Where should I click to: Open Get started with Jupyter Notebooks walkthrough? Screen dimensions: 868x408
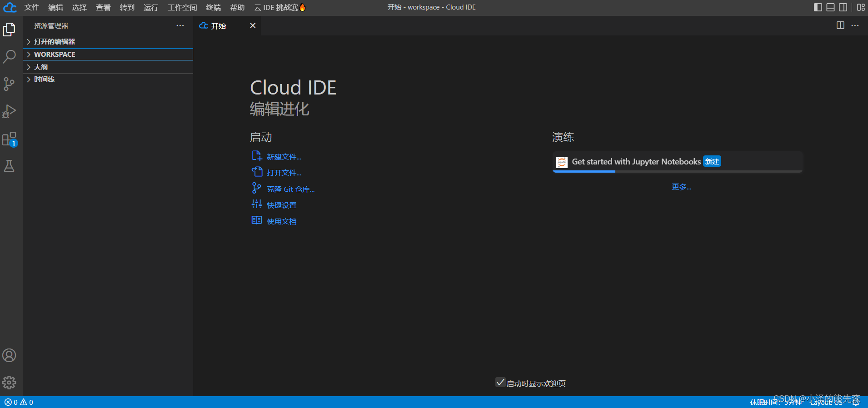coord(678,162)
